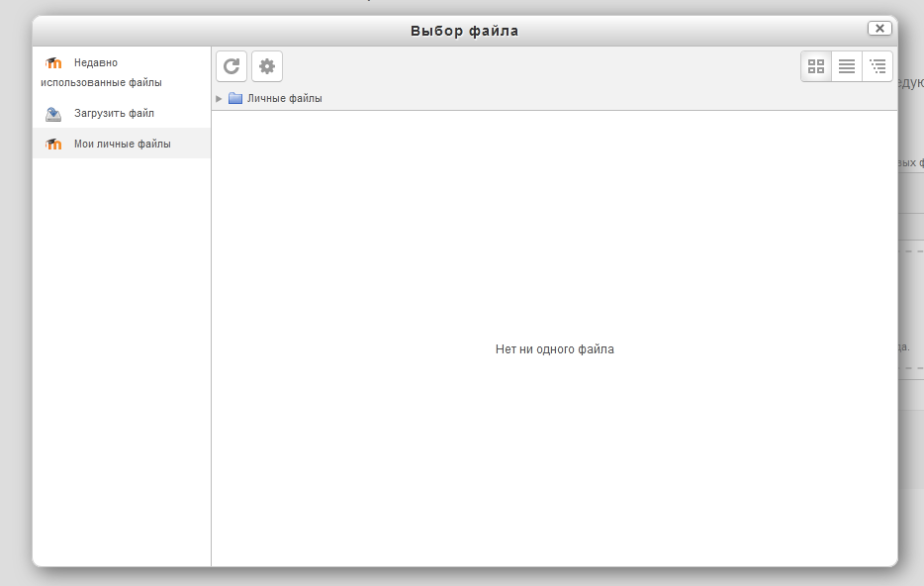Select Мои личные файлы in sidebar
The height and width of the screenshot is (586, 924).
[x=122, y=145]
